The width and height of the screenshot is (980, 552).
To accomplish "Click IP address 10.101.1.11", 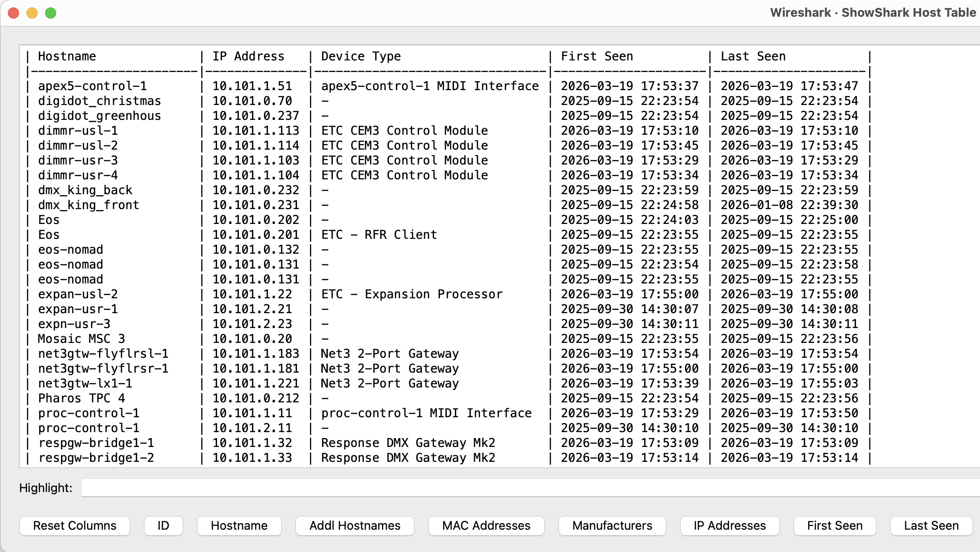I will pyautogui.click(x=252, y=413).
